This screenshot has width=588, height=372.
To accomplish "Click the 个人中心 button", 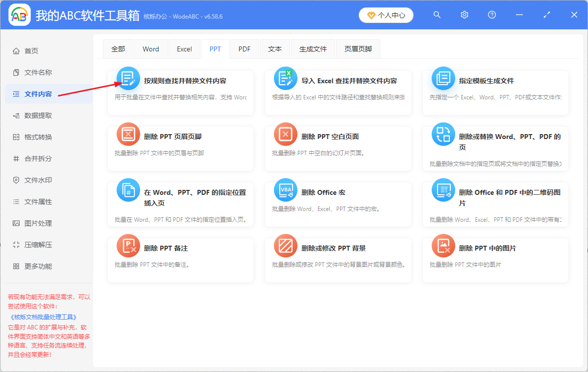I will pyautogui.click(x=386, y=15).
